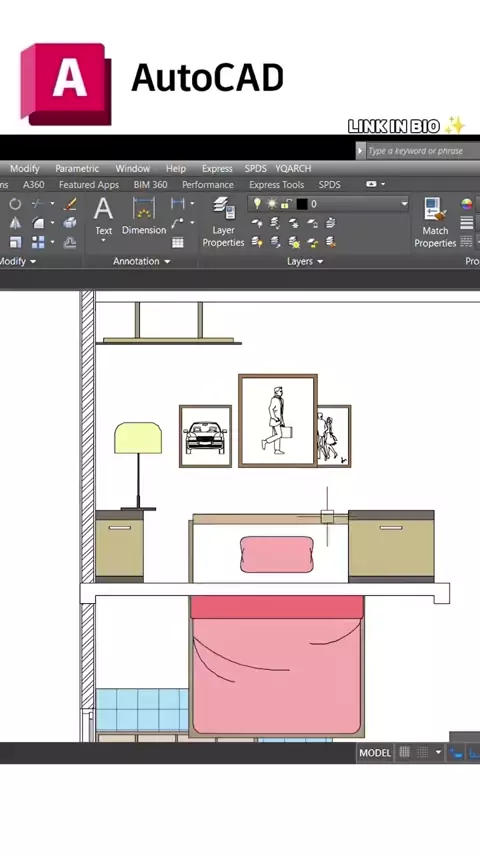Select the Mirror tool icon

click(15, 223)
